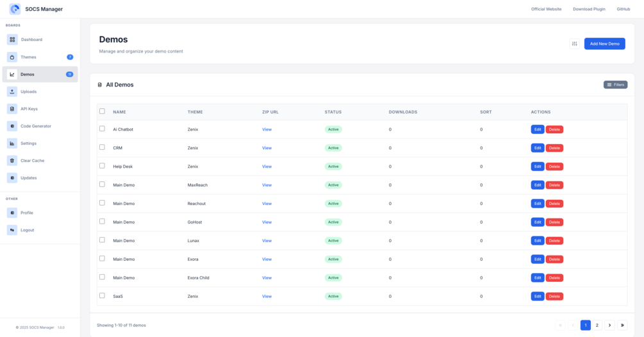Check the Ai Chatbot row checkbox
This screenshot has height=337, width=644.
tap(102, 129)
